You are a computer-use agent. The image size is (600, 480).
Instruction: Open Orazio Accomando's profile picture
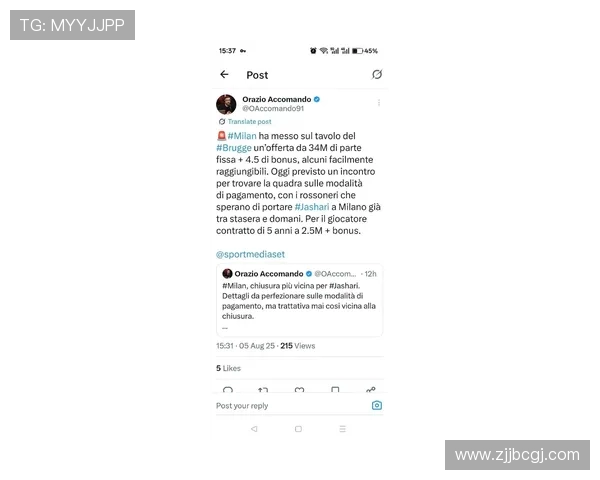[226, 104]
